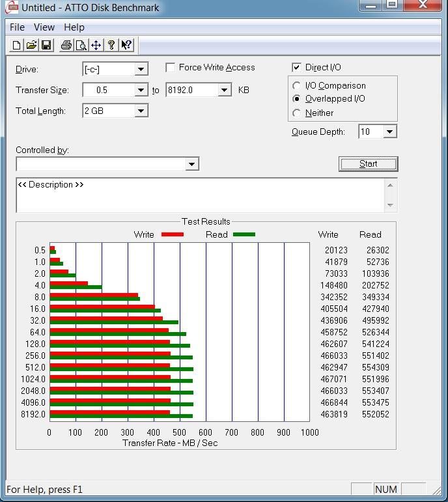Open the Queue Depth dropdown
448x502 pixels.
[389, 132]
